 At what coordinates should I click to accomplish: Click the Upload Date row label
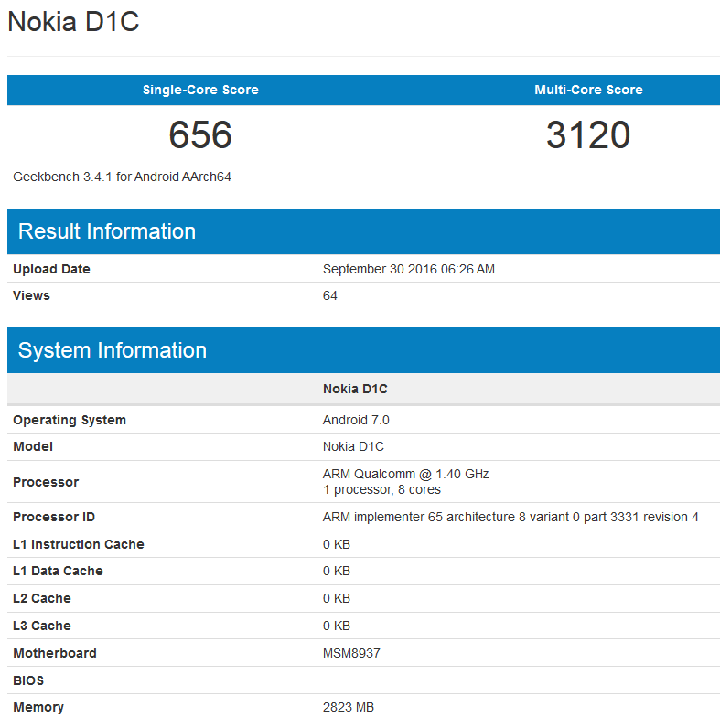51,269
